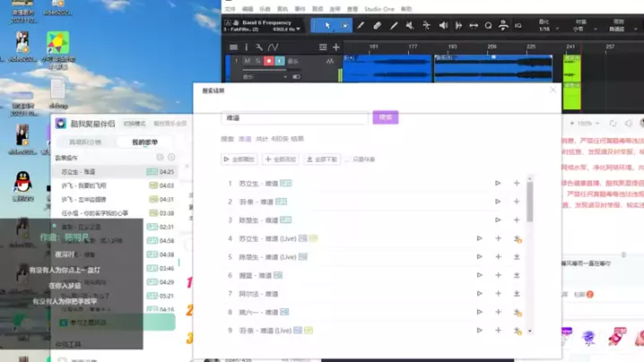Toggle Mute (M) on track 1

[x=248, y=61]
